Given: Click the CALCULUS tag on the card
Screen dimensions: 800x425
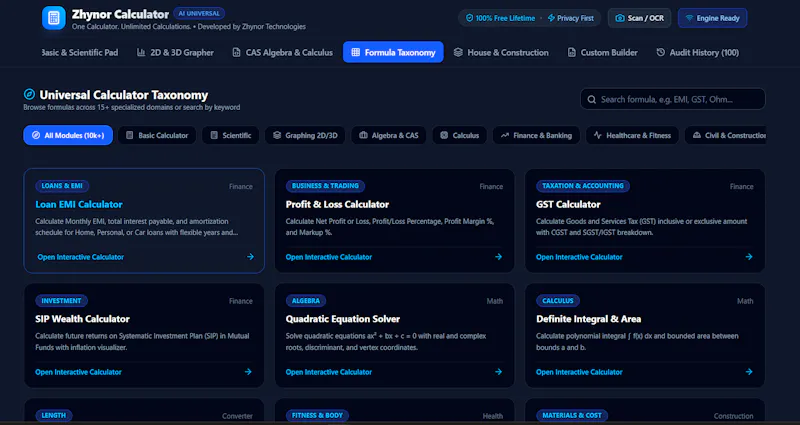Looking at the screenshot, I should tap(558, 301).
